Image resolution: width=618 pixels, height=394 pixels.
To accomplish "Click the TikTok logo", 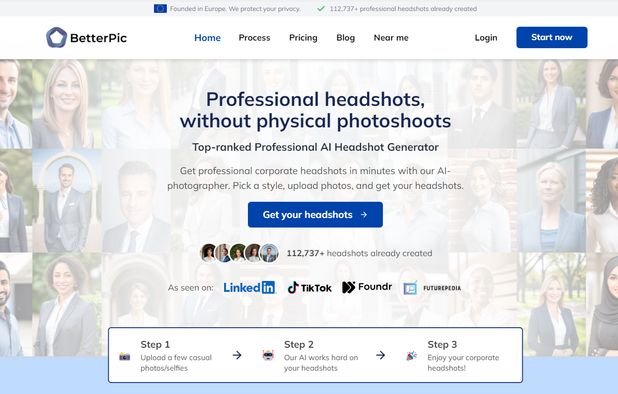I will (x=309, y=288).
